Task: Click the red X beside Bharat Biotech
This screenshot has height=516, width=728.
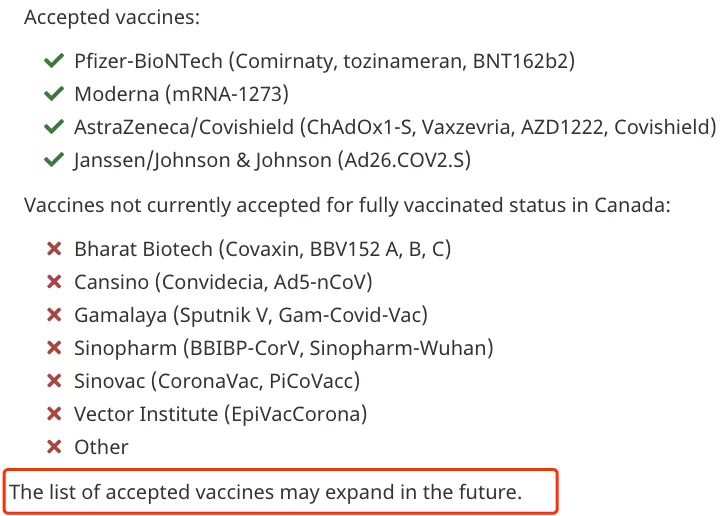Action: 54,249
